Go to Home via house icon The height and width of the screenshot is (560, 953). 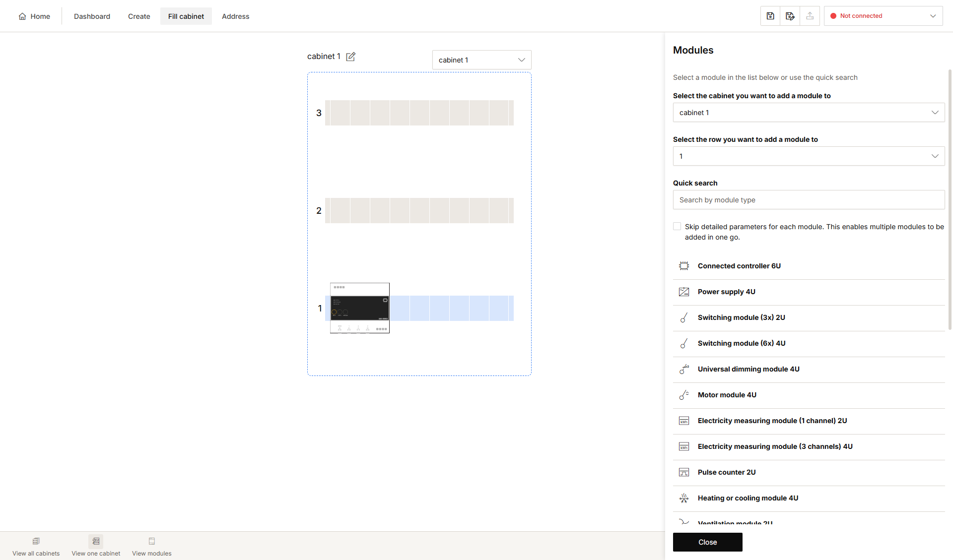(x=22, y=16)
